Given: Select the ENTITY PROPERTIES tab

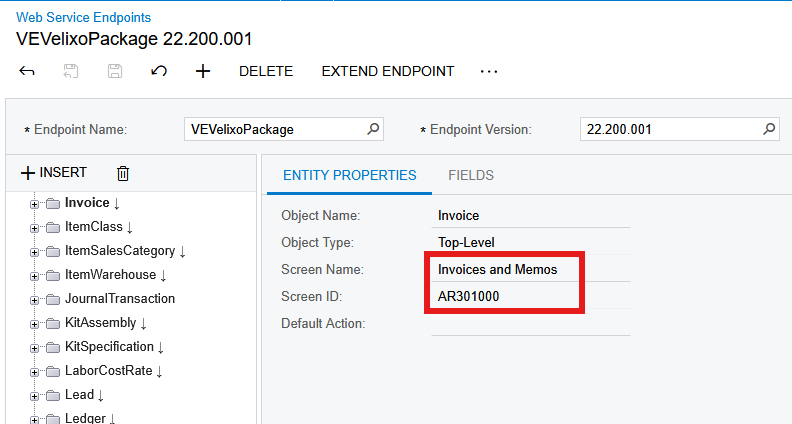Looking at the screenshot, I should pos(350,175).
